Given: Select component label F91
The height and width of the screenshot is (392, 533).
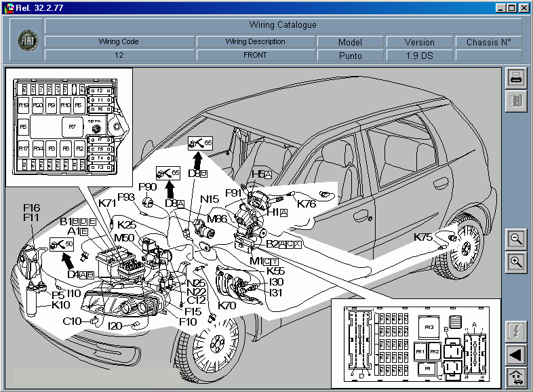Looking at the screenshot, I should pos(233,193).
